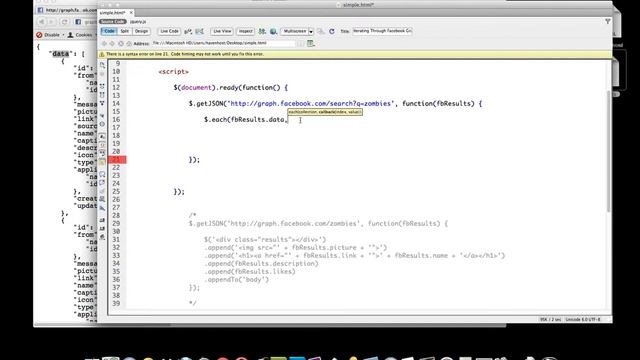Click '<script>' tag on line 10
The height and width of the screenshot is (360, 640).
(x=173, y=71)
